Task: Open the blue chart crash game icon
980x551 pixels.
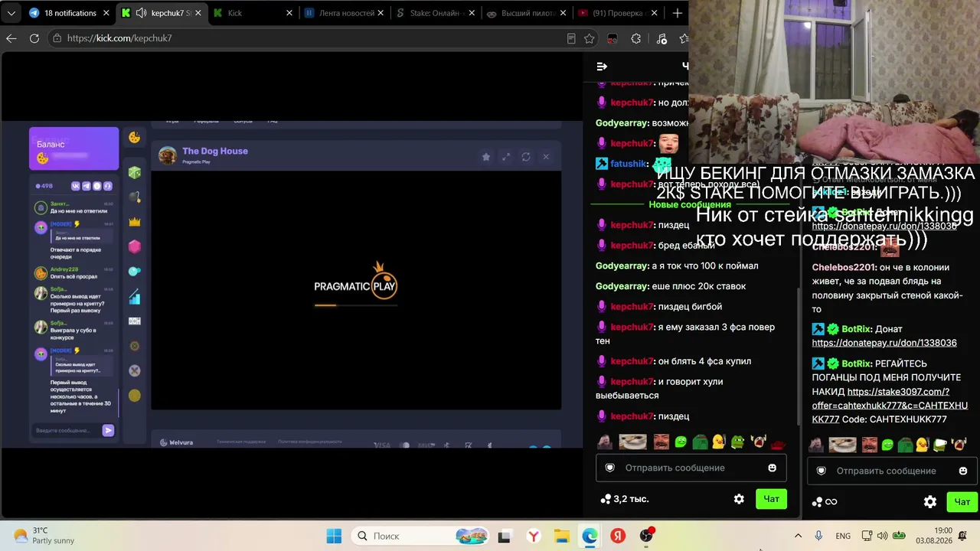Action: [135, 296]
